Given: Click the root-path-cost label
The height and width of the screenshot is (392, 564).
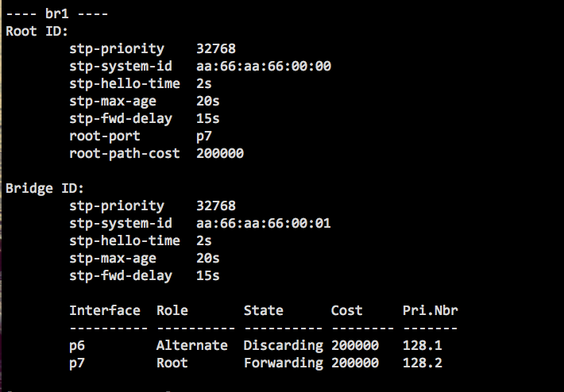Looking at the screenshot, I should pyautogui.click(x=125, y=154).
